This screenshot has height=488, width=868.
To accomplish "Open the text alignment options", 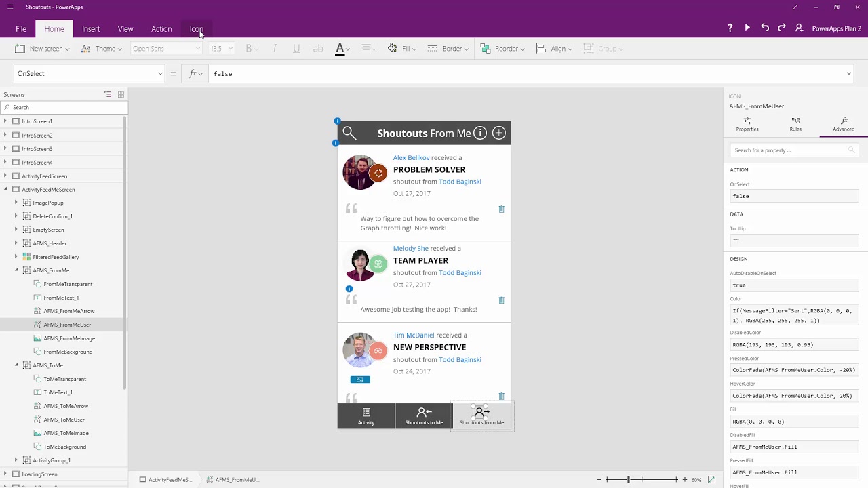I will (368, 49).
